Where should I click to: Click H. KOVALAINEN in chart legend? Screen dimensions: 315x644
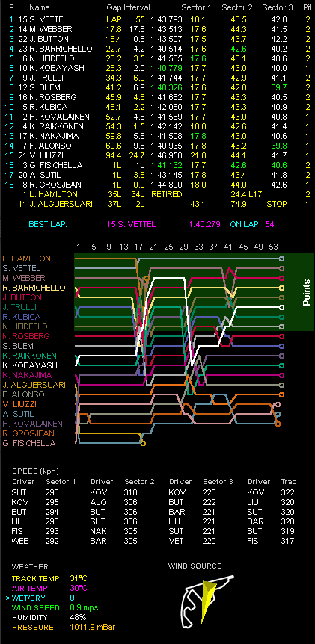pyautogui.click(x=32, y=424)
